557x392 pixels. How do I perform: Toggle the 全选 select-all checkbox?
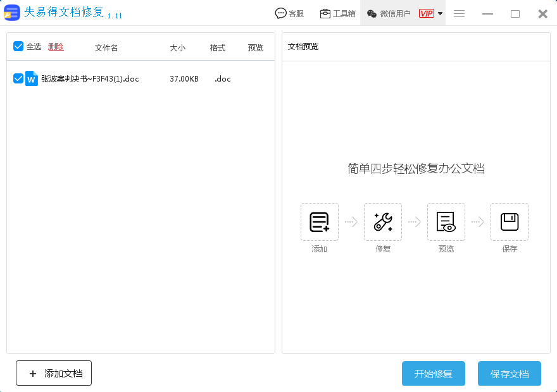[x=18, y=46]
